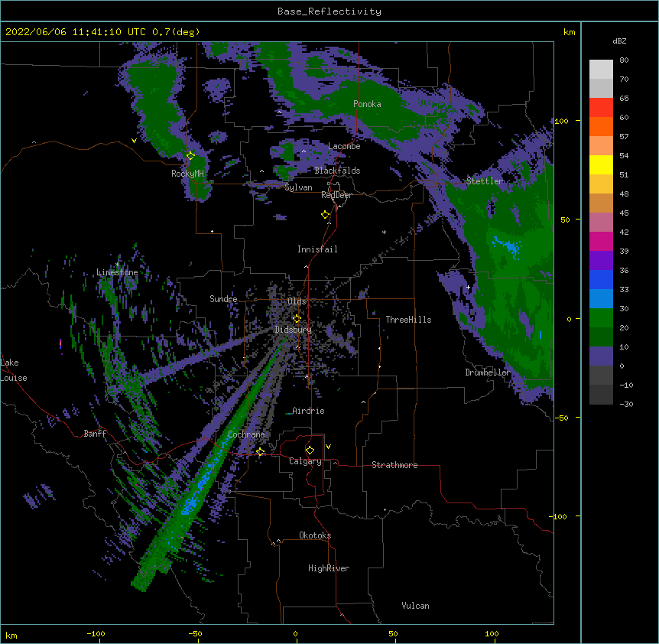Click the Strathmore label

[x=394, y=465]
